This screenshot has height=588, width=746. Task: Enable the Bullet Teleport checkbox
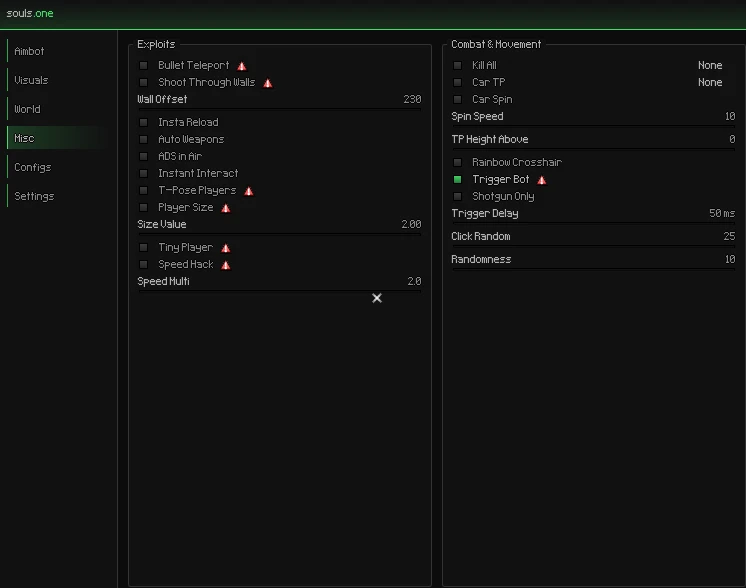point(143,66)
